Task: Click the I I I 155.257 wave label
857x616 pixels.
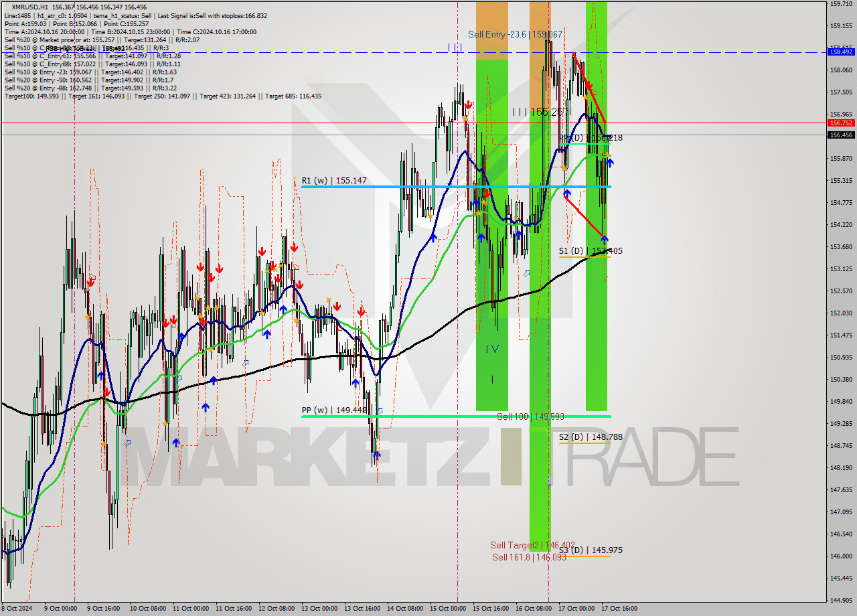Action: [541, 112]
